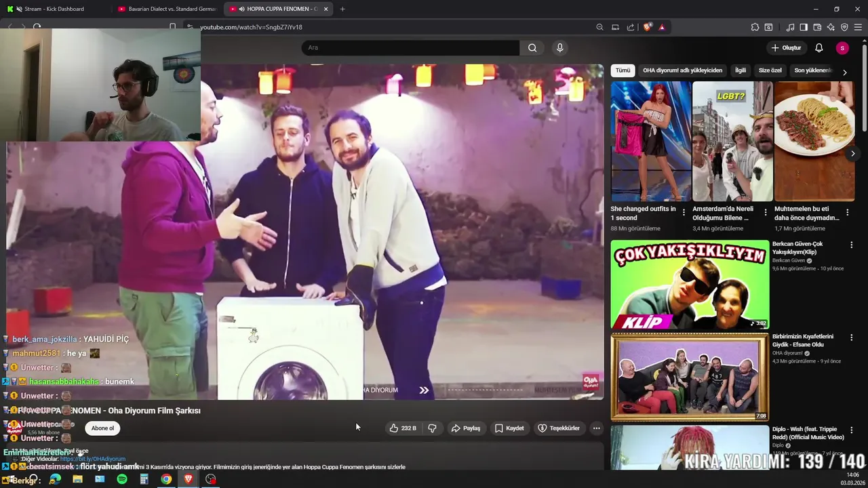Switch to Stream - Kick Dashboard tab

[54, 9]
